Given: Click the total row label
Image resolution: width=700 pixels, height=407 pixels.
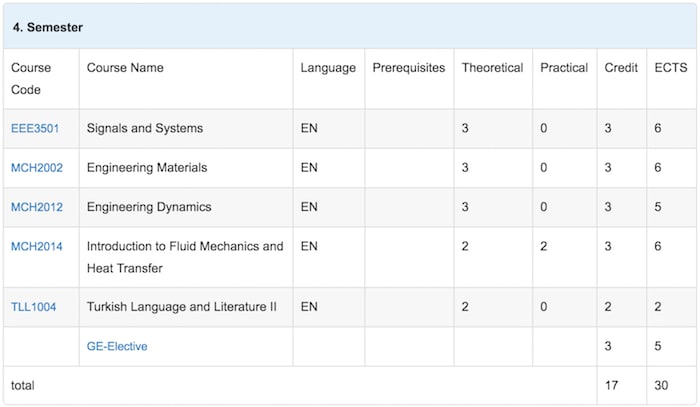Looking at the screenshot, I should (x=24, y=385).
